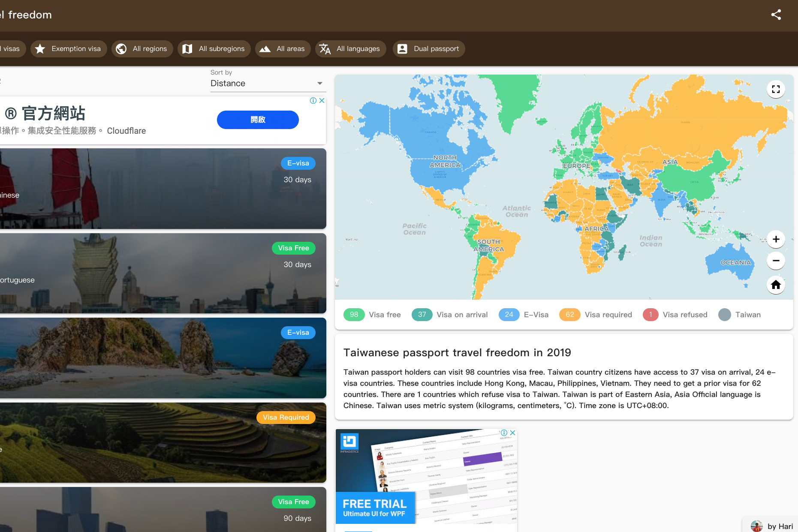Open the Macau Visa Free country card
The image size is (798, 532).
(x=163, y=273)
